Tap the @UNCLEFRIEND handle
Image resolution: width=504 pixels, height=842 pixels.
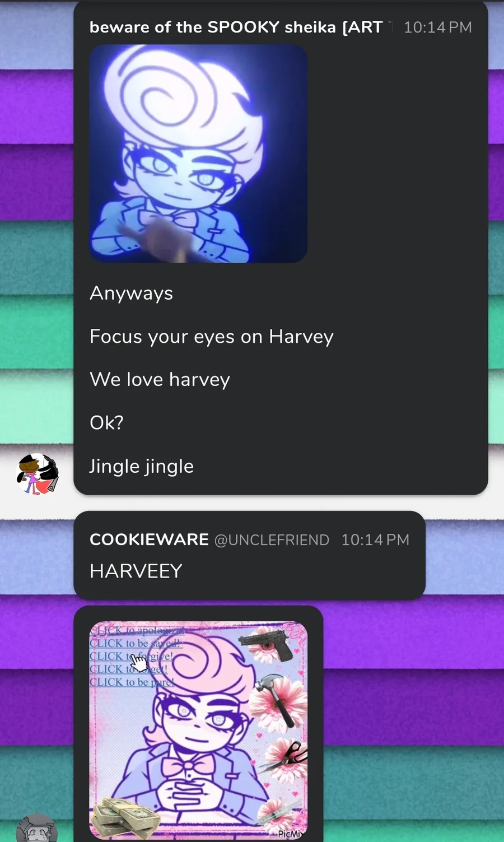tap(272, 540)
